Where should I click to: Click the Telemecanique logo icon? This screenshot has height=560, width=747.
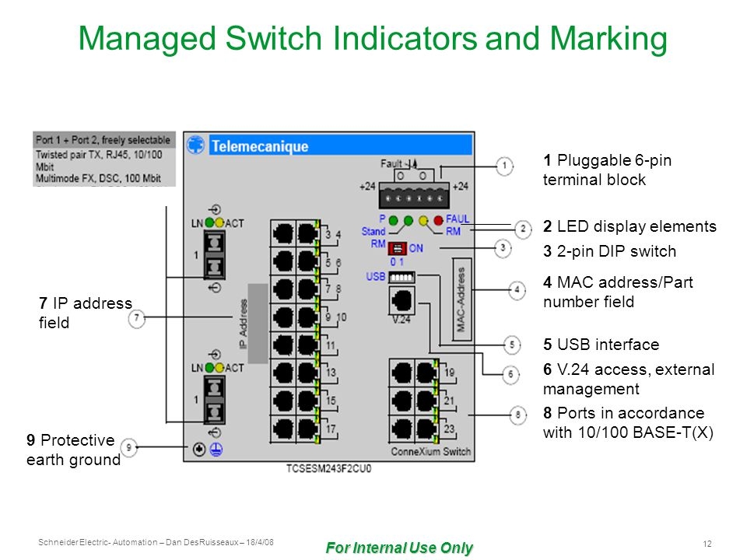point(195,145)
